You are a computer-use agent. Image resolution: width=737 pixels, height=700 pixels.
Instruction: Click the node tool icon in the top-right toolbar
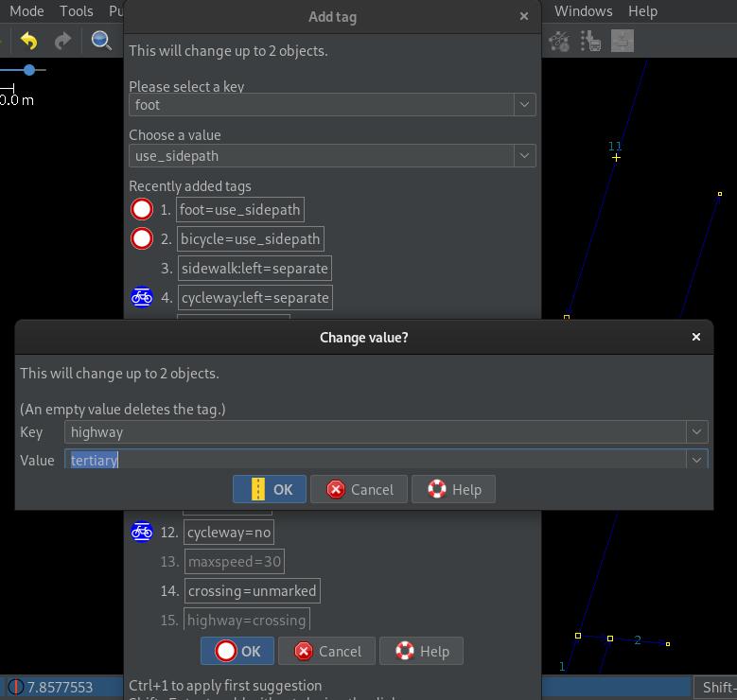click(558, 41)
